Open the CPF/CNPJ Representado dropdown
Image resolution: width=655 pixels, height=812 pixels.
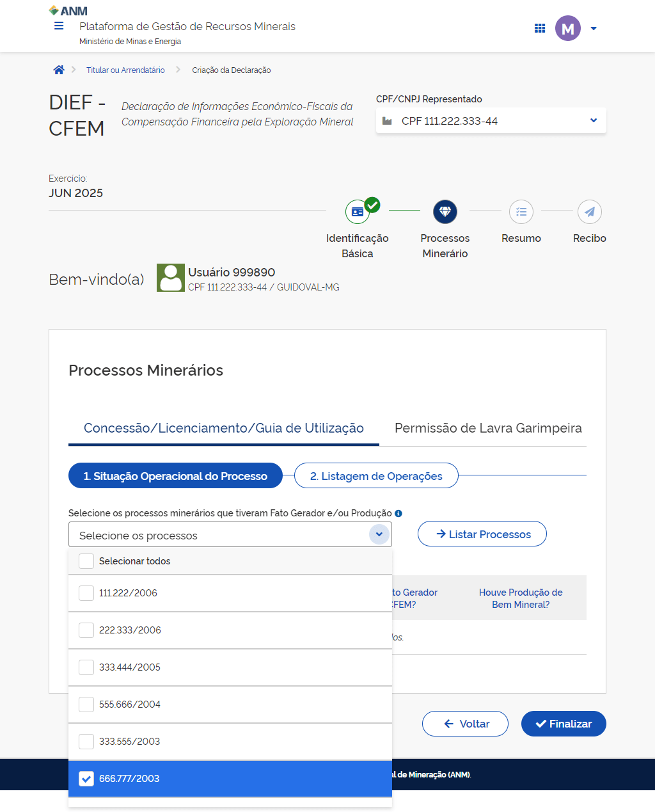[x=491, y=121]
